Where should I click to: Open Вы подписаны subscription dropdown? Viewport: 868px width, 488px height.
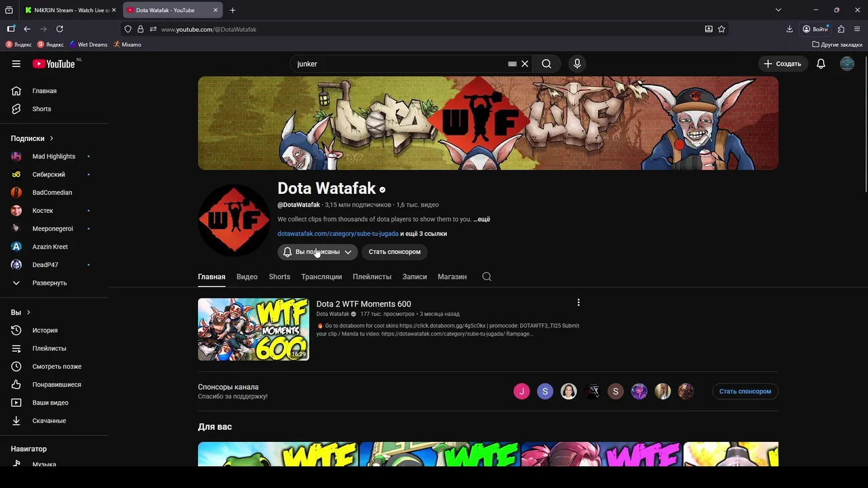point(317,251)
